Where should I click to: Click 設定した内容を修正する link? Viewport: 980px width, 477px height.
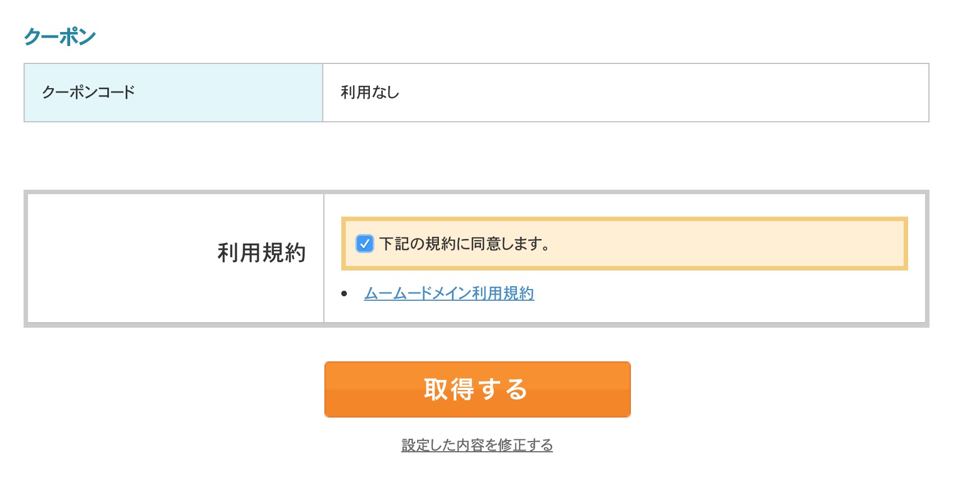tap(477, 445)
